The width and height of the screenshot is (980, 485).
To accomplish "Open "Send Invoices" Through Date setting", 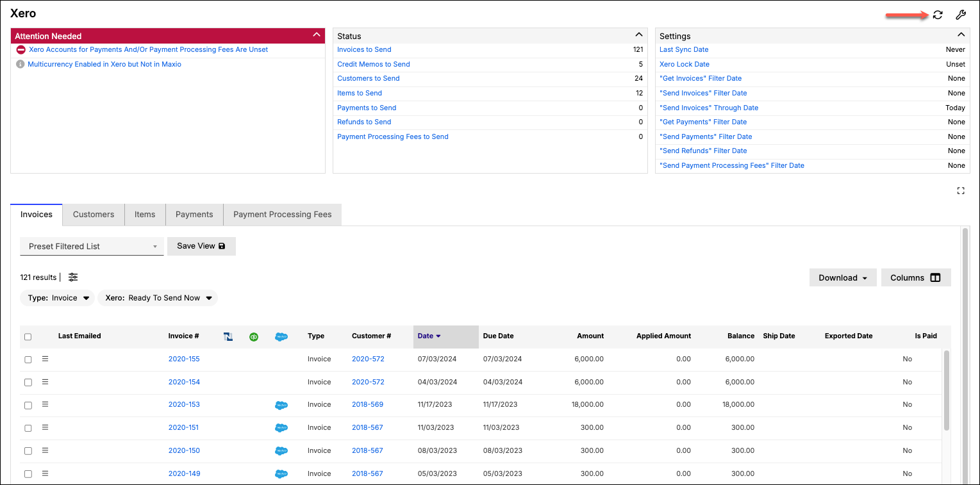I will click(709, 108).
